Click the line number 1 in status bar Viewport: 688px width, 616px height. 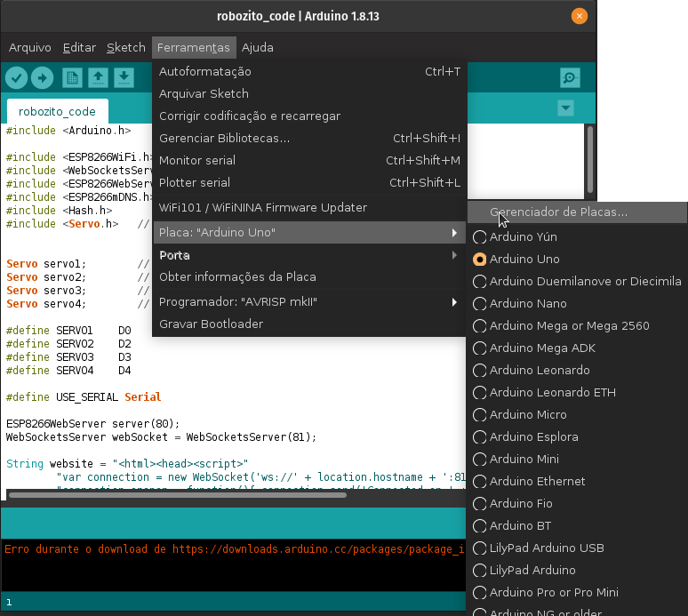point(9,603)
